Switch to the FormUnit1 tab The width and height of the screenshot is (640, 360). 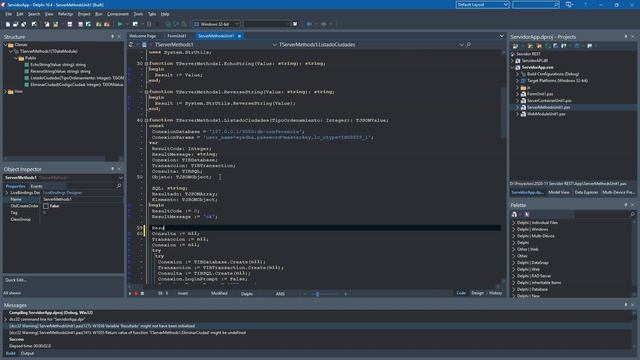(x=177, y=36)
